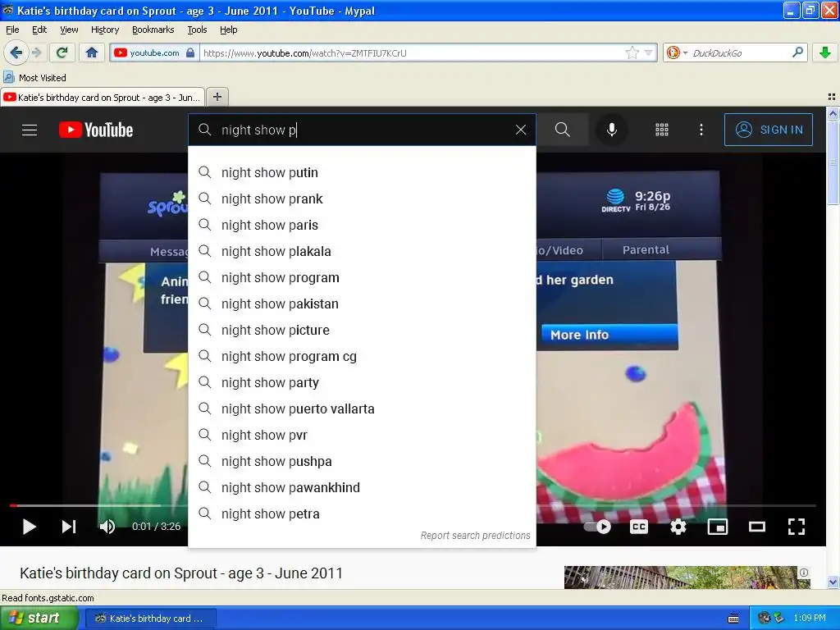Screen dimensions: 840x630
Task: Open a new tab with plus button
Action: tap(217, 97)
